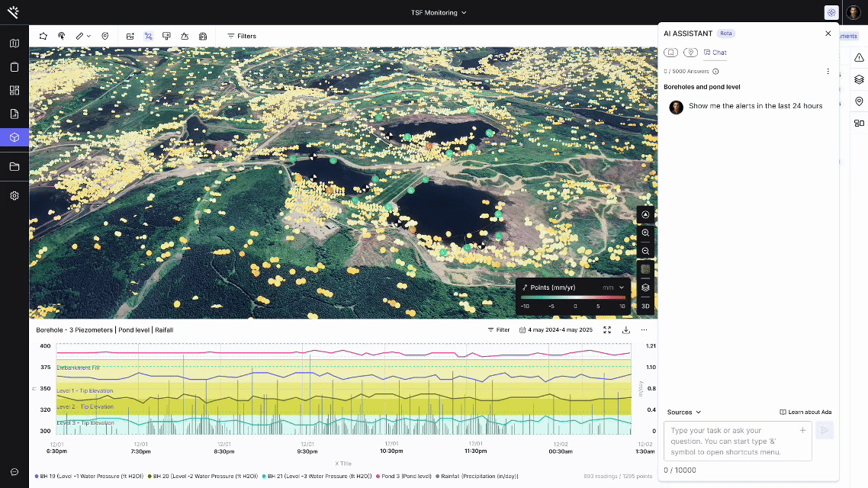
Task: Open the AI Assistant three-dot menu
Action: pyautogui.click(x=828, y=72)
